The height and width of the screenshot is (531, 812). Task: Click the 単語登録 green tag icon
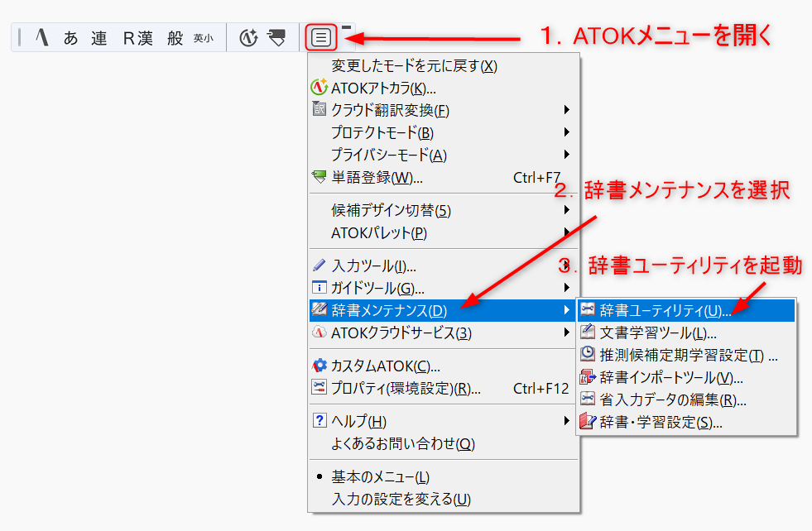coord(319,177)
